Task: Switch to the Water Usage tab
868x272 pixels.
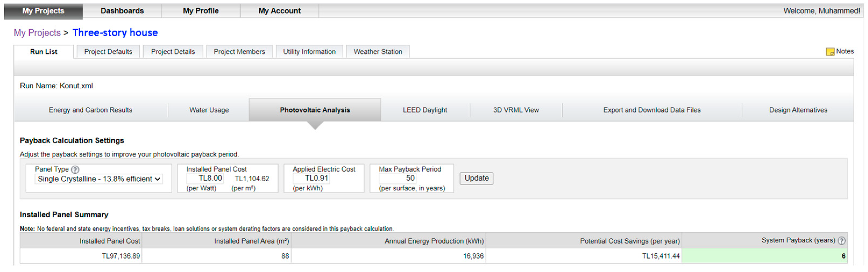Action: click(209, 110)
